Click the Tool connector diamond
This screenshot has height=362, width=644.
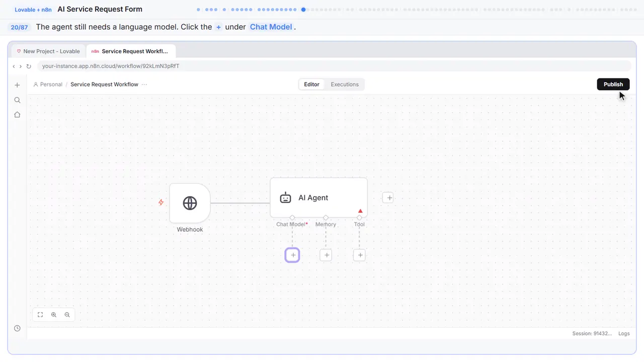pos(359,218)
